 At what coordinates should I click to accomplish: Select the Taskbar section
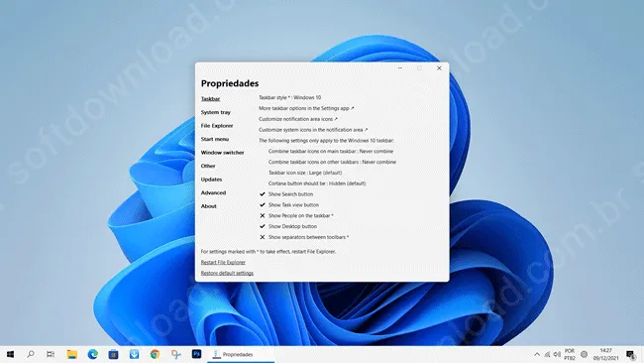click(210, 98)
